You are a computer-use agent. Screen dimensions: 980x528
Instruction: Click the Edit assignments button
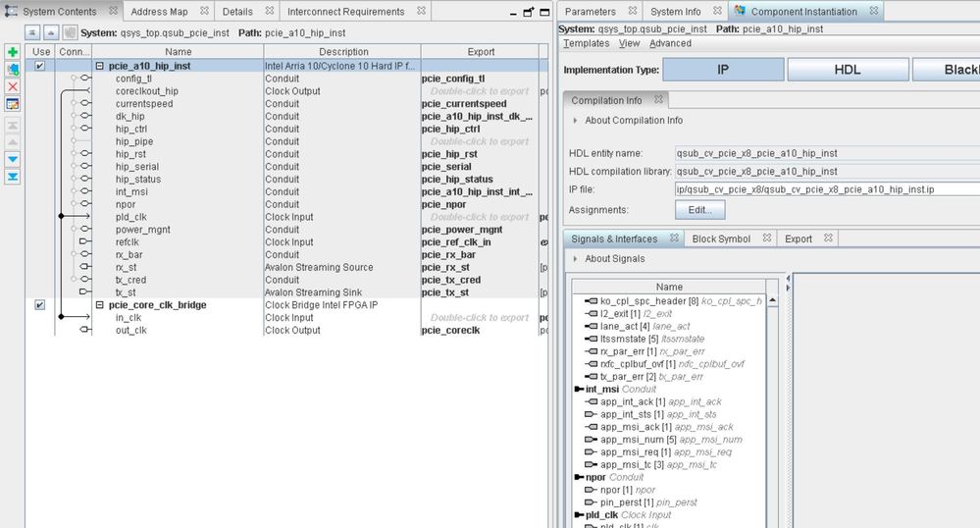pos(700,210)
